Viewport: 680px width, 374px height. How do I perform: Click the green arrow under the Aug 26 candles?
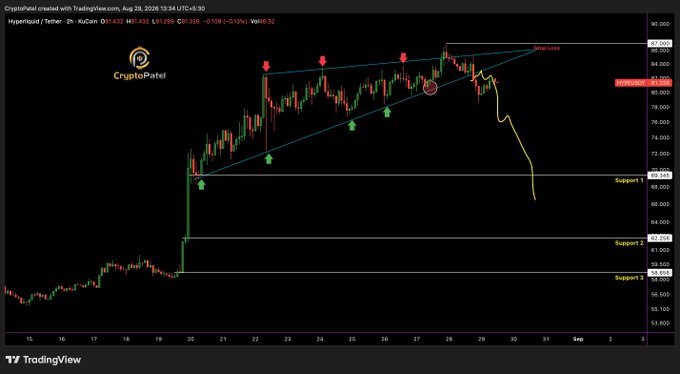[387, 112]
